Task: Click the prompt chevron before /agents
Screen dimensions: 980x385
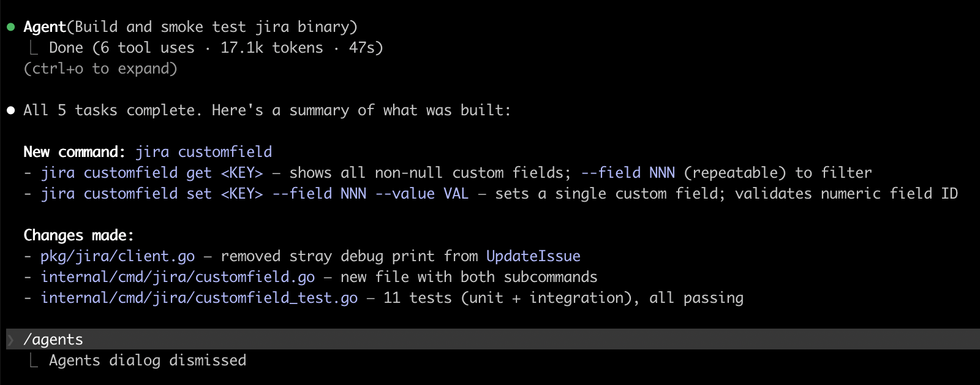Action: 10,340
